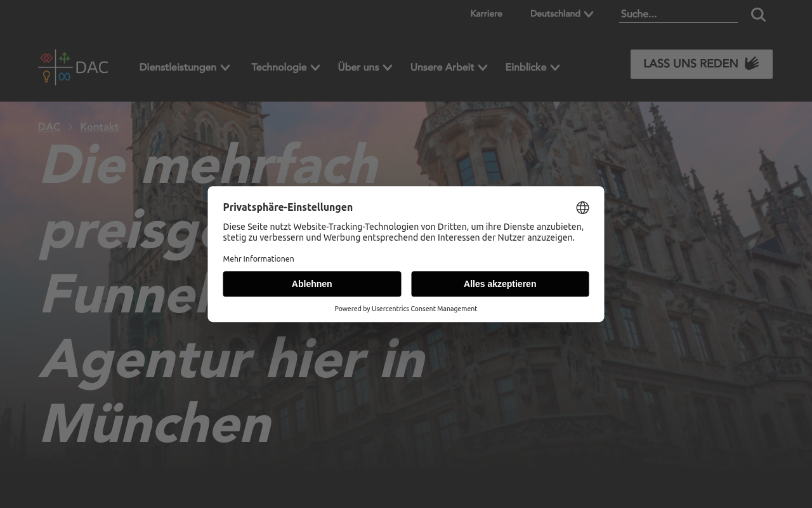Viewport: 812px width, 508px height.
Task: Expand the Technologie menu
Action: coord(285,67)
